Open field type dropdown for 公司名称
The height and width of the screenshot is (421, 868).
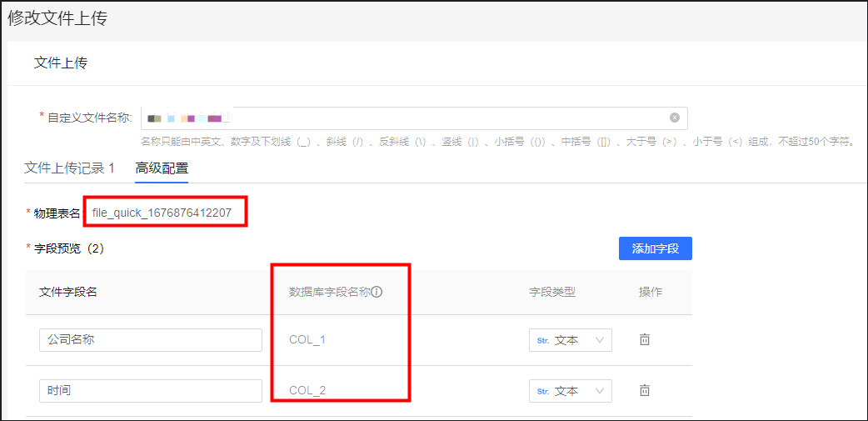(x=570, y=340)
